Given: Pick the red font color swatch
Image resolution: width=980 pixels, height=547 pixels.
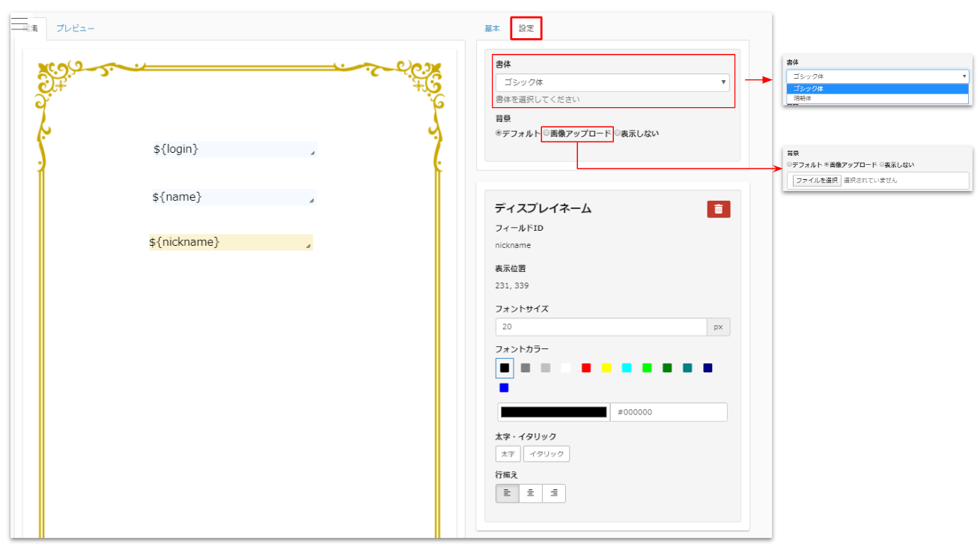Looking at the screenshot, I should click(586, 368).
